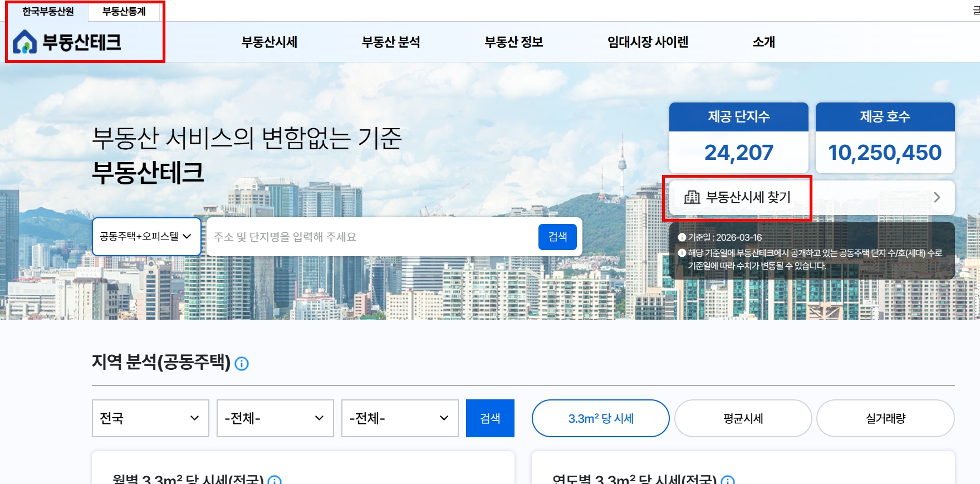Click the 부동산테크 bold headline text
The height and width of the screenshot is (484, 980).
click(x=148, y=172)
